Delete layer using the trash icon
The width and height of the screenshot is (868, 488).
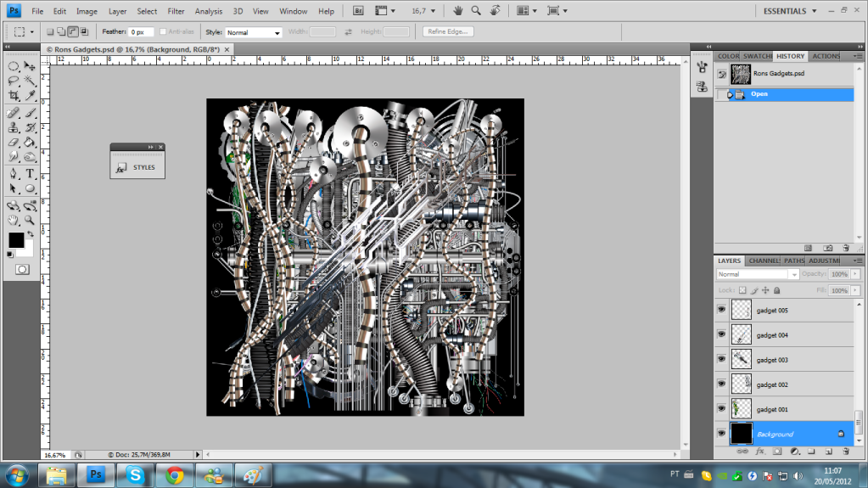click(846, 451)
